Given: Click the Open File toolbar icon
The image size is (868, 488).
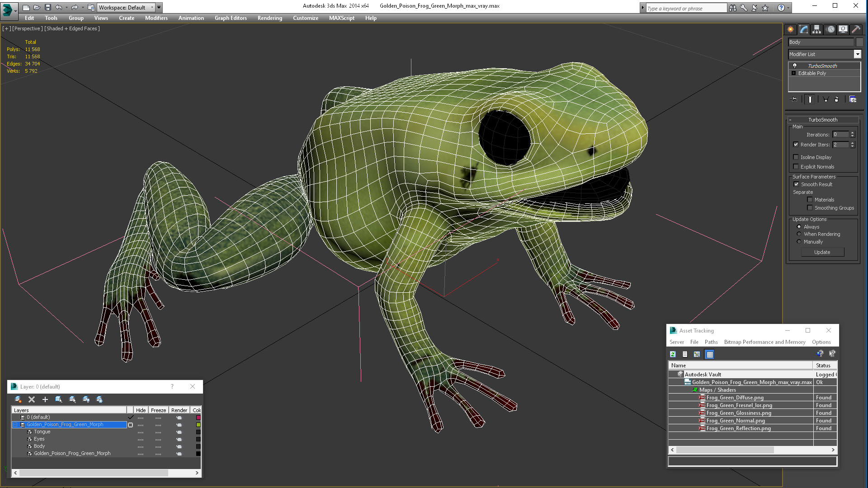Looking at the screenshot, I should coord(37,7).
